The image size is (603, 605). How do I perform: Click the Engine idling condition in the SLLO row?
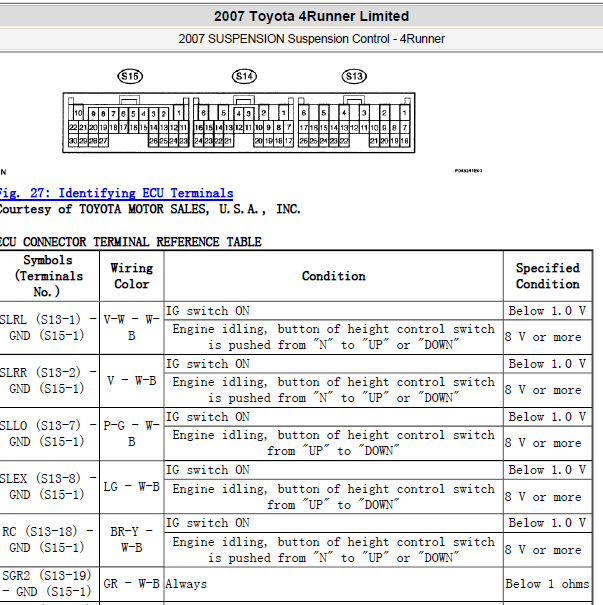tap(333, 443)
